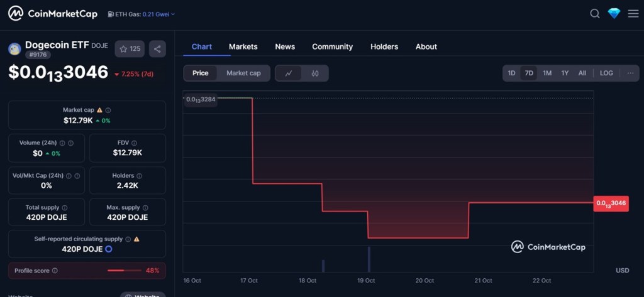Click the 2.42K holders value
Screen dimensions: 644x297
tap(127, 185)
